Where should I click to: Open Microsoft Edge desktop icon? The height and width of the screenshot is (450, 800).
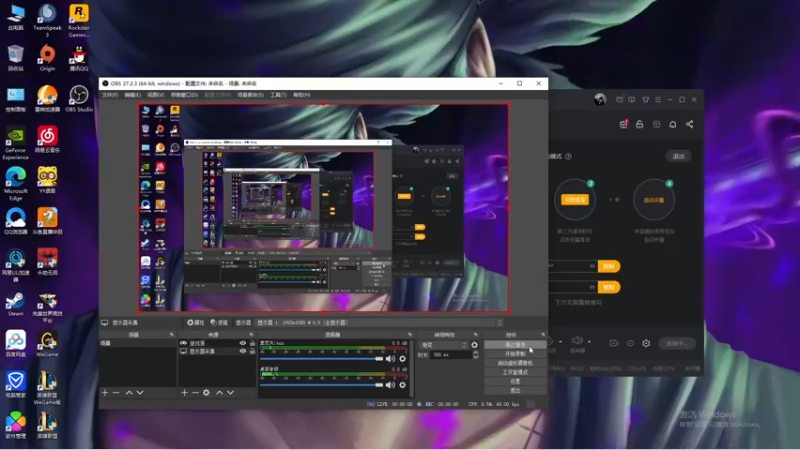15,184
